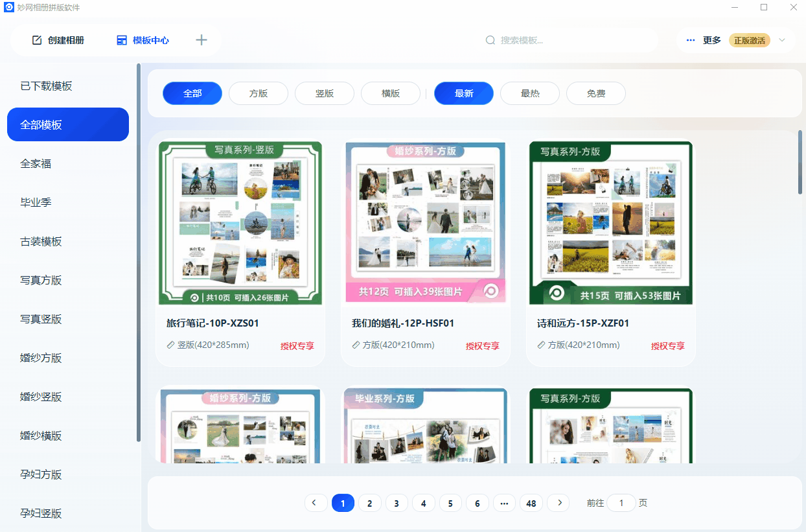Viewport: 806px width, 532px height.
Task: Open the 婚纱横版 category
Action: point(68,435)
